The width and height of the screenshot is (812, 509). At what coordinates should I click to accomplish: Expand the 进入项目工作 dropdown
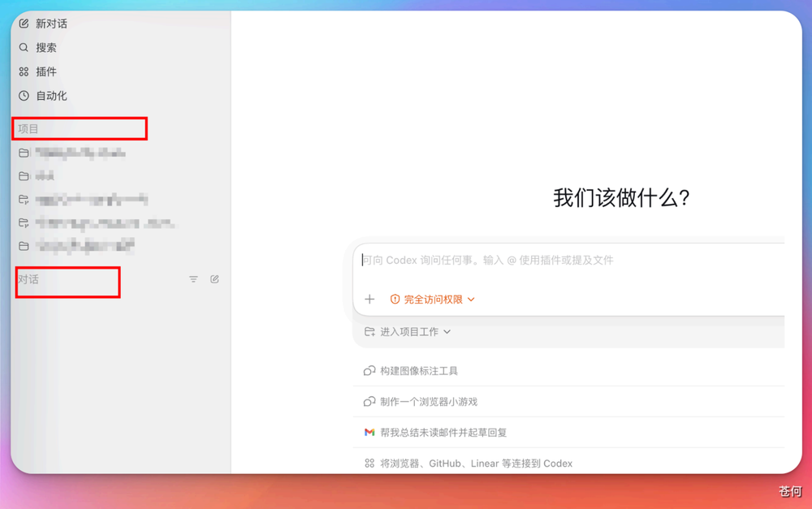[x=408, y=332]
